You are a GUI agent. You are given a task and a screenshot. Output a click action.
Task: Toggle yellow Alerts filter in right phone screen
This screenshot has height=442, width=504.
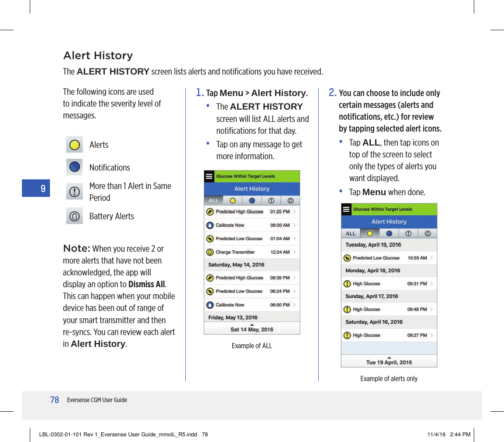[370, 234]
